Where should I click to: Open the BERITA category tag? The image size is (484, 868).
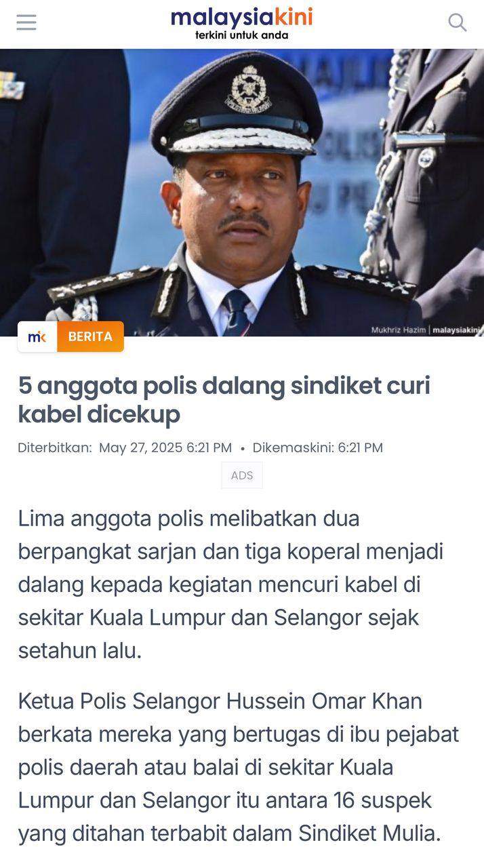tap(90, 336)
